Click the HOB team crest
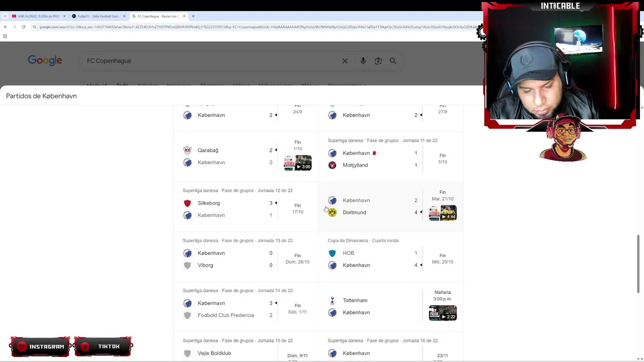The height and width of the screenshot is (362, 644). [332, 253]
